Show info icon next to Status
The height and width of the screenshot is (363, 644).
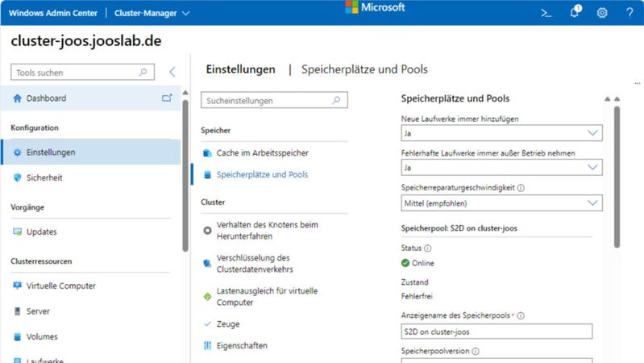tap(427, 248)
